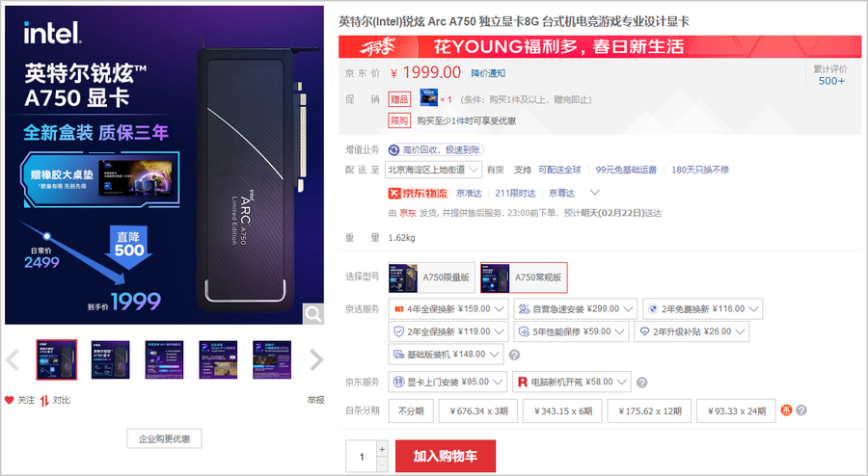The image size is (868, 476).
Task: Go to next thumbnail with right arrow
Action: 316,360
